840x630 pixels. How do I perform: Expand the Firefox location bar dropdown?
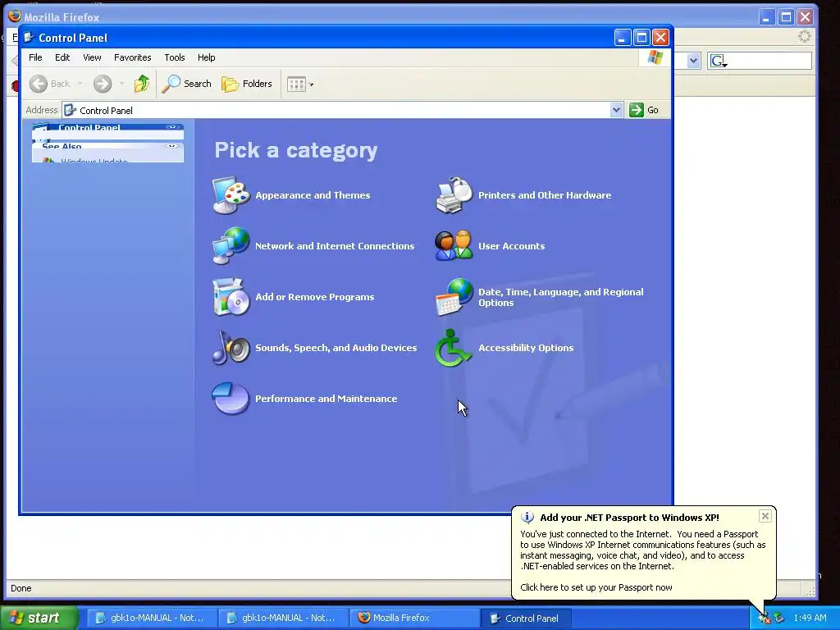[x=694, y=61]
